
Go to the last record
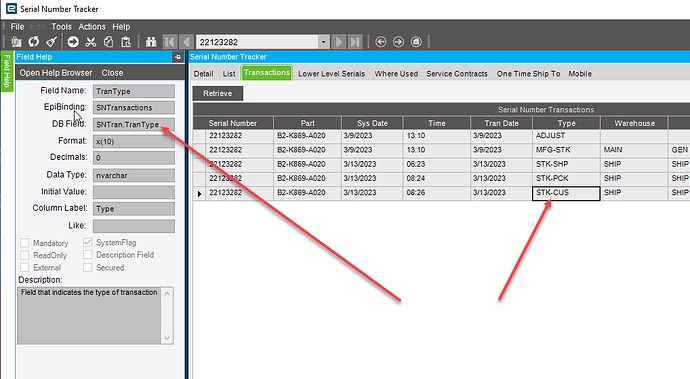pyautogui.click(x=355, y=42)
